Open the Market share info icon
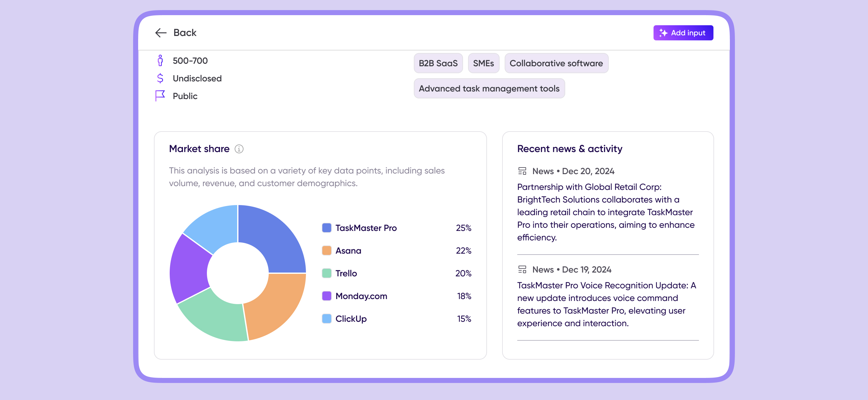868x400 pixels. (239, 149)
